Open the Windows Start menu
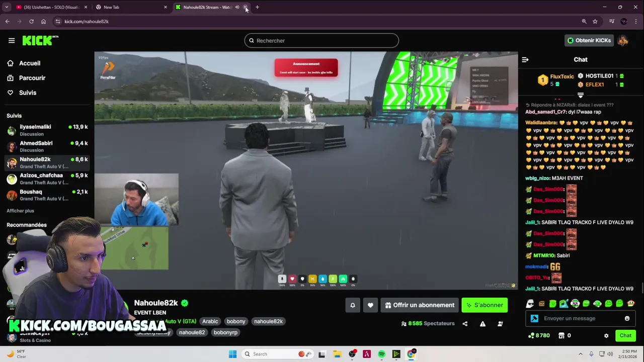Viewport: 644px width, 362px height. pyautogui.click(x=232, y=354)
